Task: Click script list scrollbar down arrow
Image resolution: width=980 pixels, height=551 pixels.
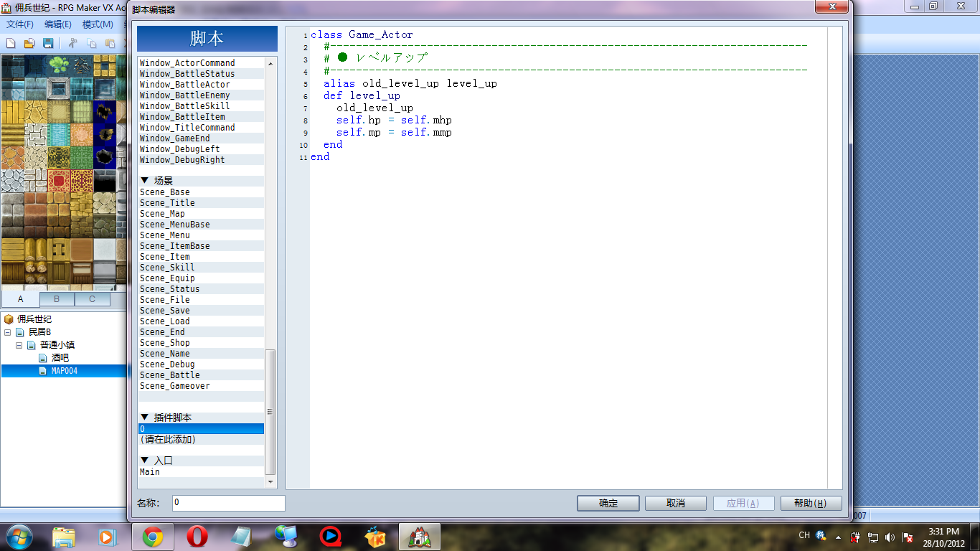Action: (270, 482)
